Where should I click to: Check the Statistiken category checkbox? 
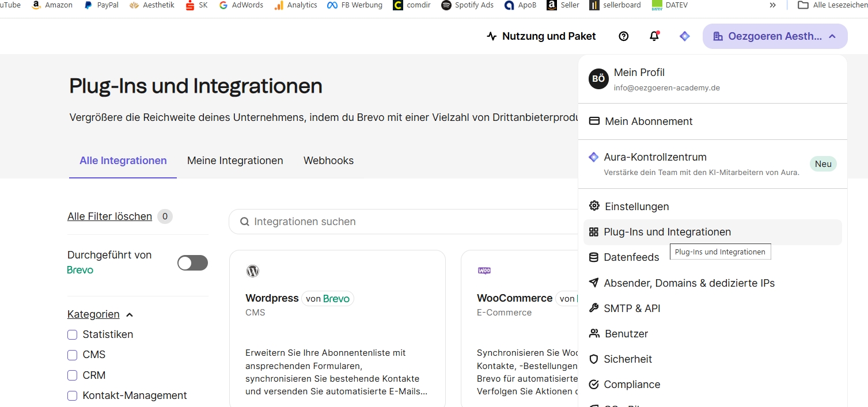point(72,334)
